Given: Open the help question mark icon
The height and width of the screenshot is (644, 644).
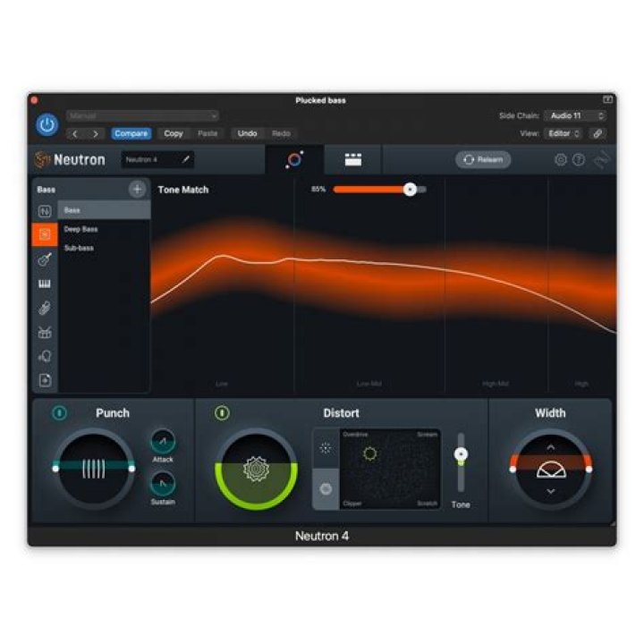Looking at the screenshot, I should click(579, 160).
